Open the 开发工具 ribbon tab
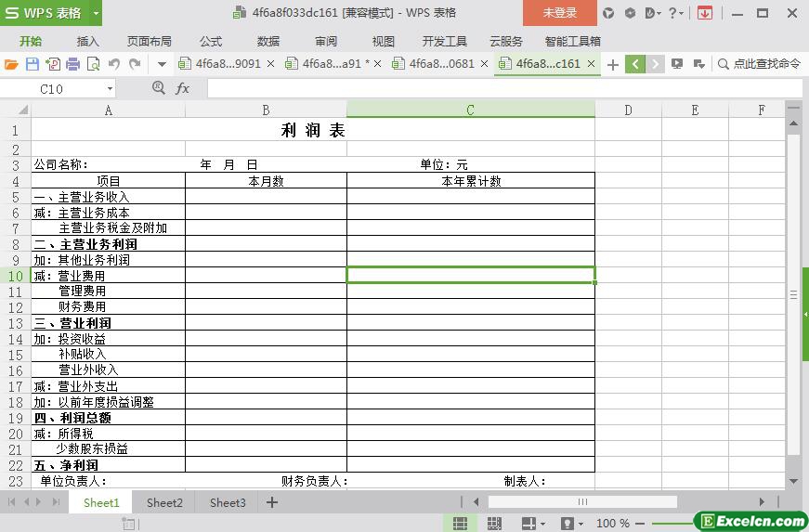 click(444, 41)
